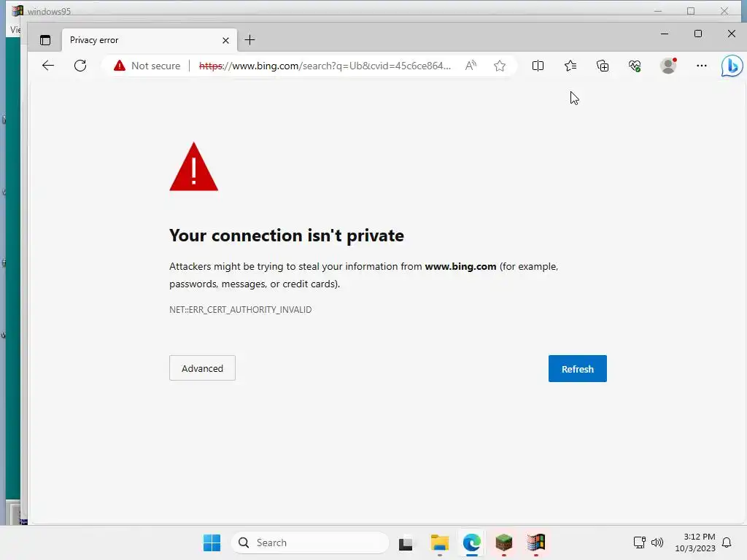Reload the page with the toolbar refresh icon

(80, 66)
